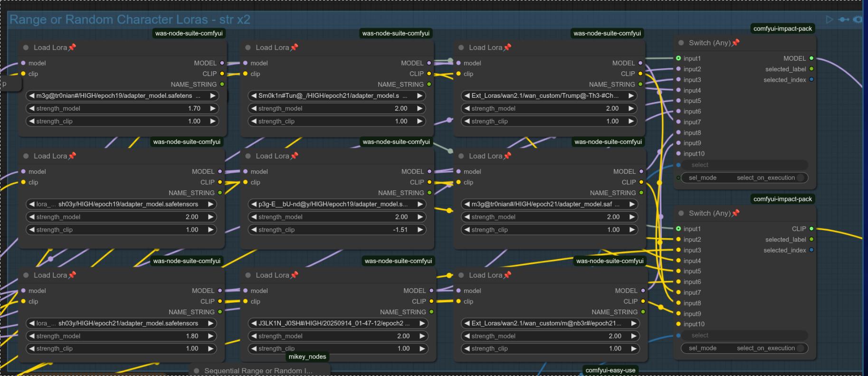The image size is (868, 376).
Task: Collapse the Sequential Range or Random node via its dot
Action: tap(196, 371)
